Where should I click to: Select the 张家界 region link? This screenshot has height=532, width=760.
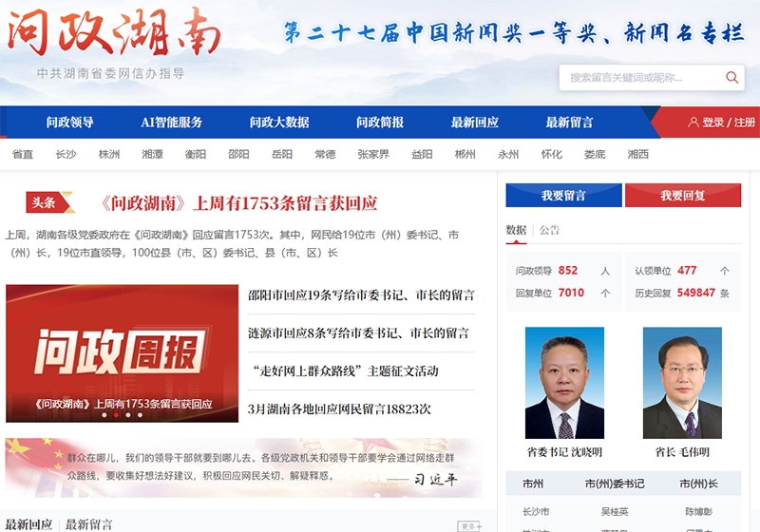pyautogui.click(x=373, y=154)
